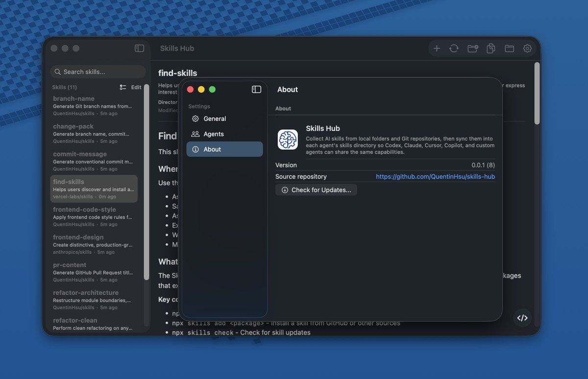Select the frontend-design skill
The image size is (588, 379).
(94, 244)
